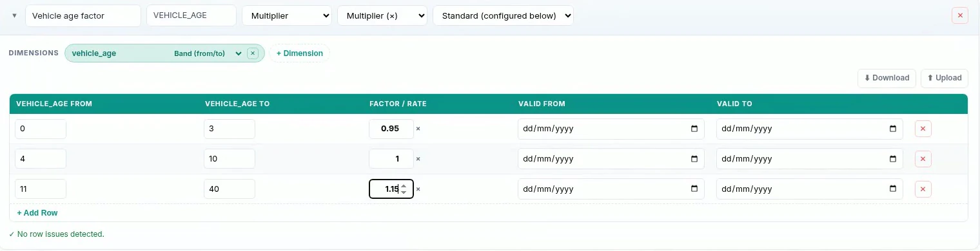Delete the row with ages 4 to 10
This screenshot has height=251, width=980.
(923, 159)
